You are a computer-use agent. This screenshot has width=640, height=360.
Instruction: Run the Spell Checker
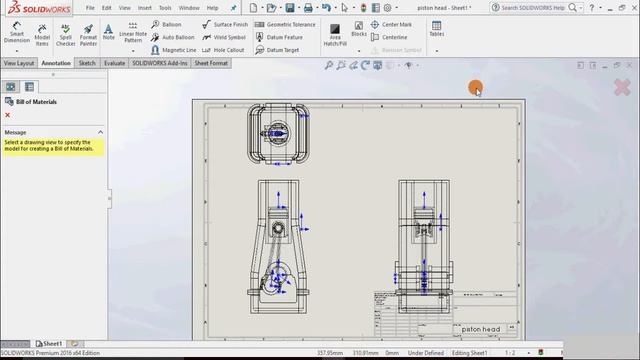pyautogui.click(x=65, y=34)
